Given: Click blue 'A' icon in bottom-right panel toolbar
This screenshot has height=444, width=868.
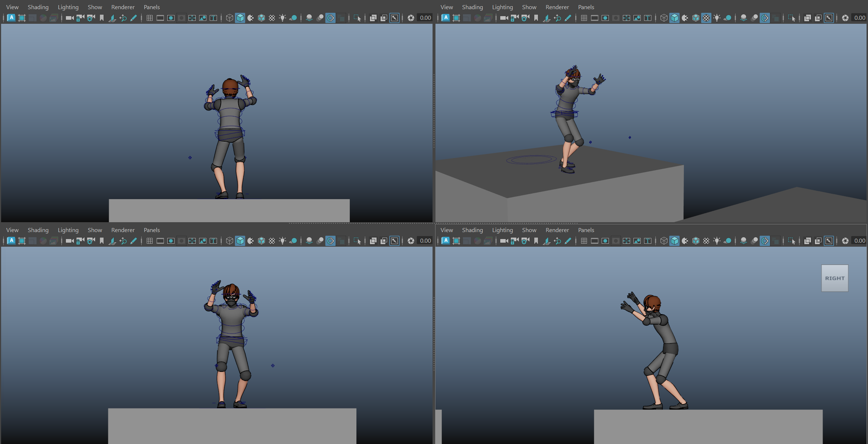Looking at the screenshot, I should point(446,241).
